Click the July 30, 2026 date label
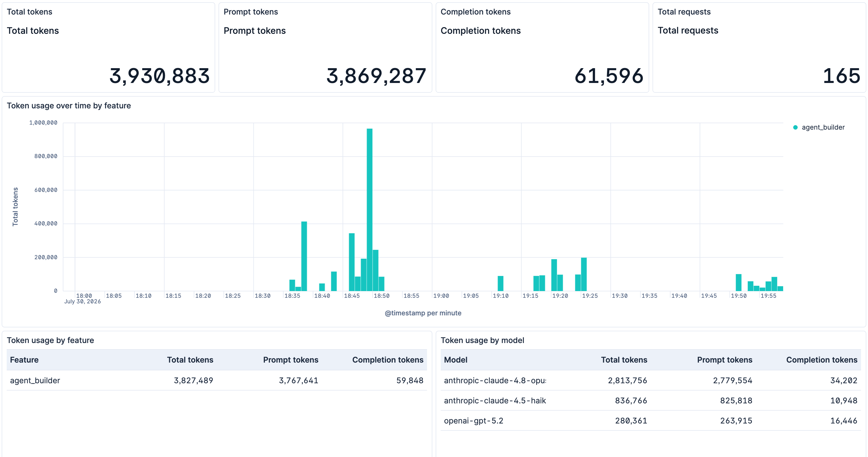Viewport: 868px width, 457px height. (83, 301)
